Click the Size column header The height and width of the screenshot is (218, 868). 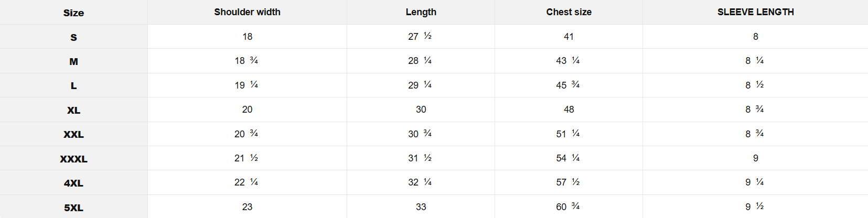tap(73, 13)
